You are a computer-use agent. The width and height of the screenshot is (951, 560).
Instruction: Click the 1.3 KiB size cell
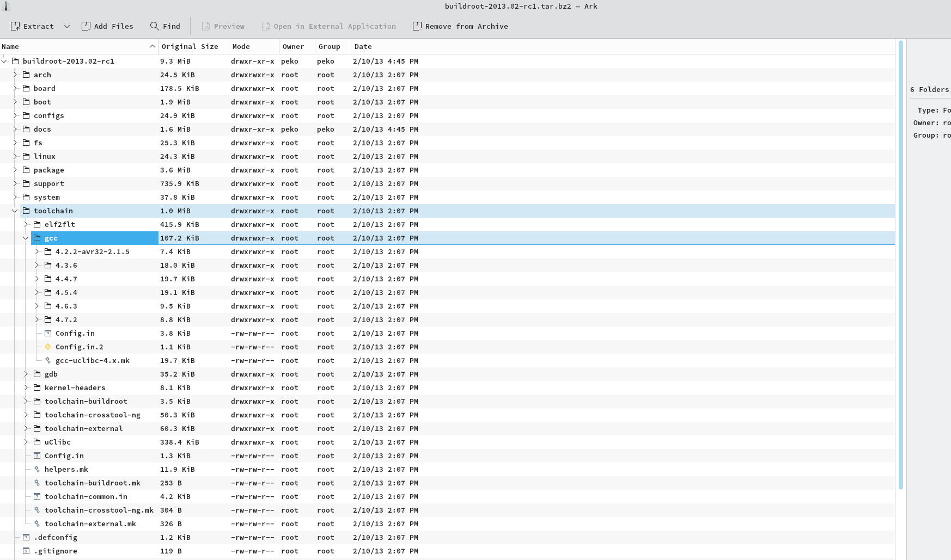coord(175,456)
